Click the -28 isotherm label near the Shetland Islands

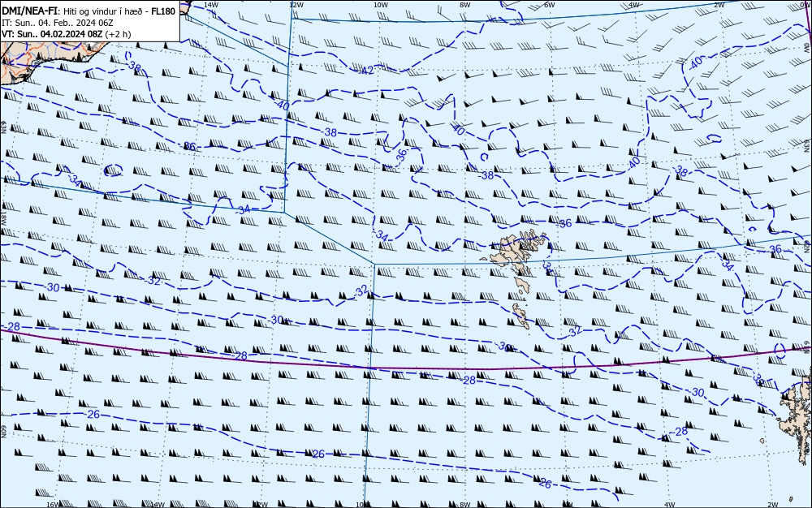pos(680,432)
